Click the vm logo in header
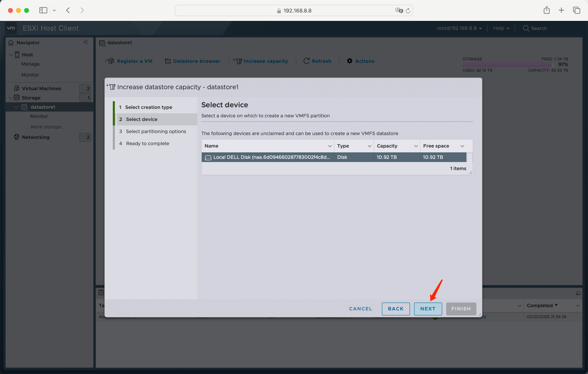 click(x=11, y=28)
